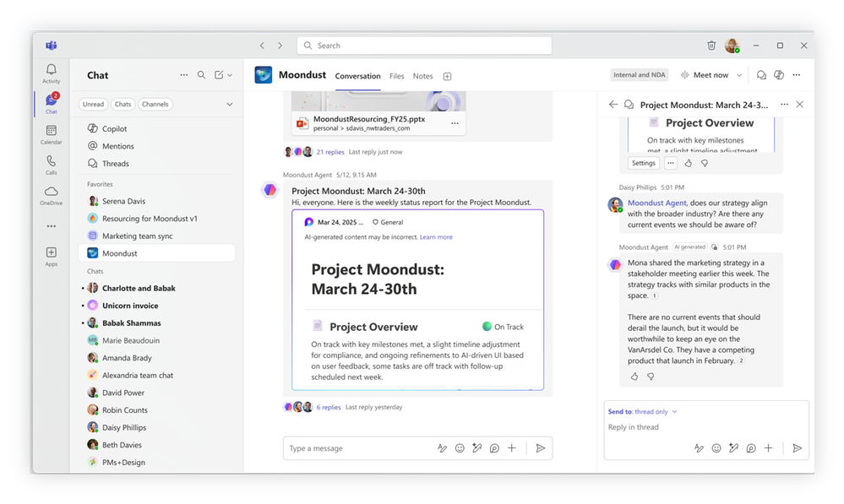The height and width of the screenshot is (504, 844).
Task: Toggle the Chats filter chip
Action: [123, 105]
